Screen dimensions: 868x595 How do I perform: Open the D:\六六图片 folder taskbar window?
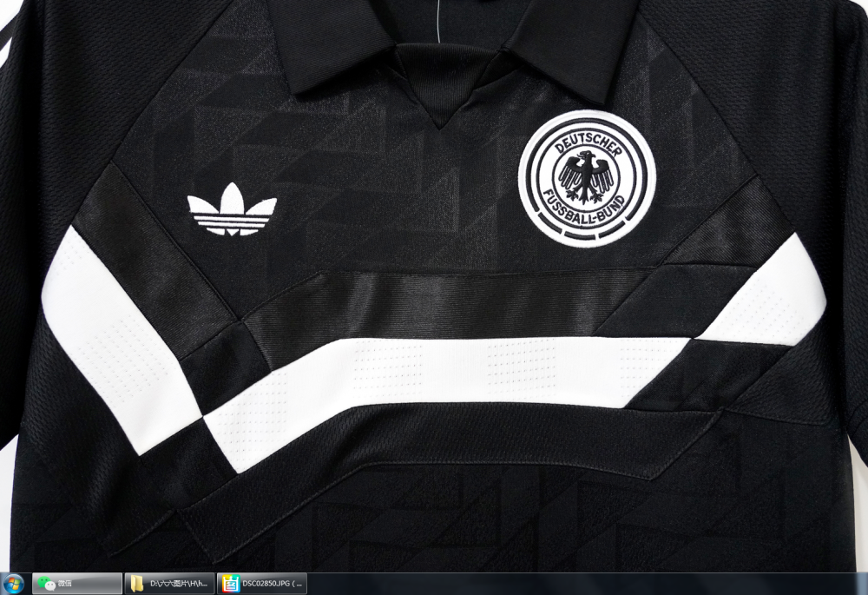point(170,584)
